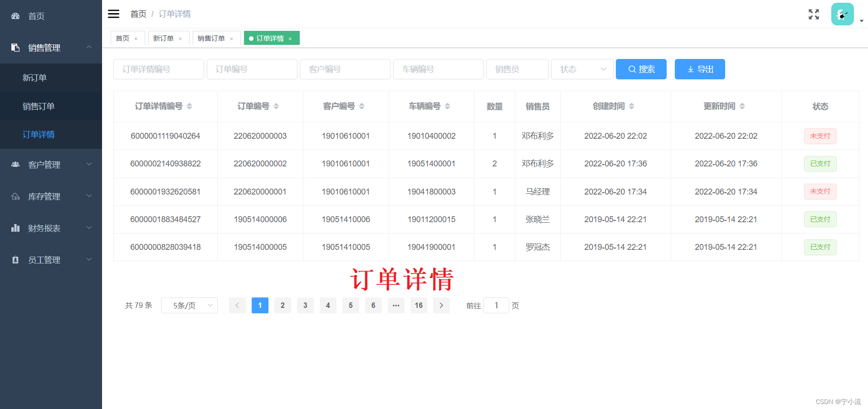Toggle fullscreen with the expand icon
This screenshot has height=409, width=868.
click(814, 14)
